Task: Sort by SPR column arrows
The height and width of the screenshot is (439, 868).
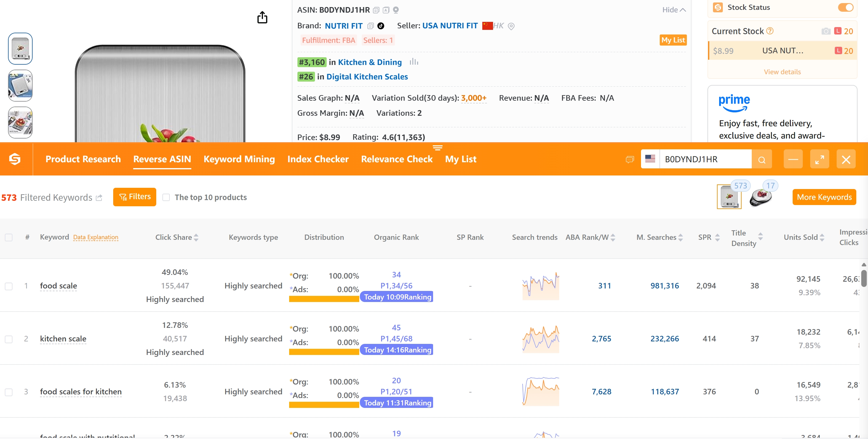Action: [717, 237]
